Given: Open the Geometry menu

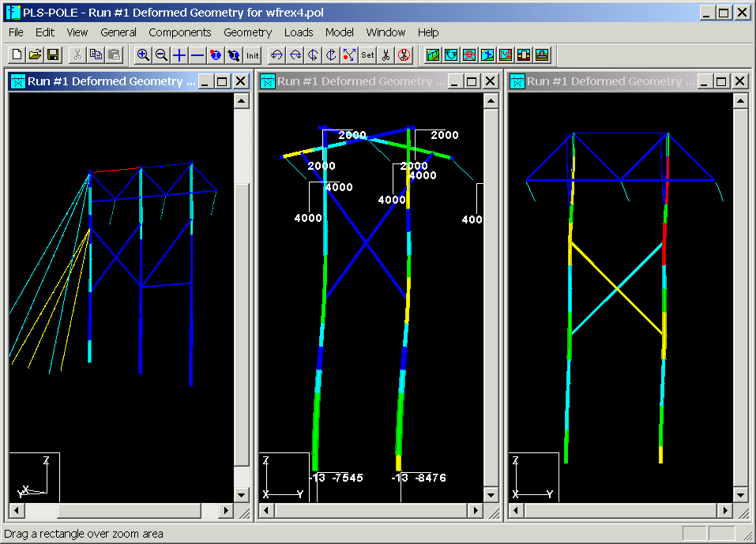Looking at the screenshot, I should [x=247, y=32].
